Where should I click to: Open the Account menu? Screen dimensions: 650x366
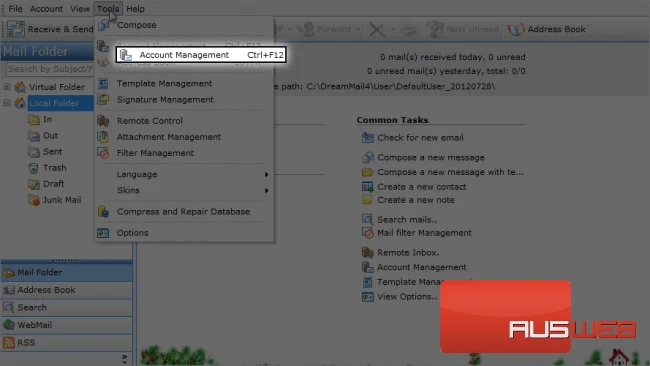46,9
